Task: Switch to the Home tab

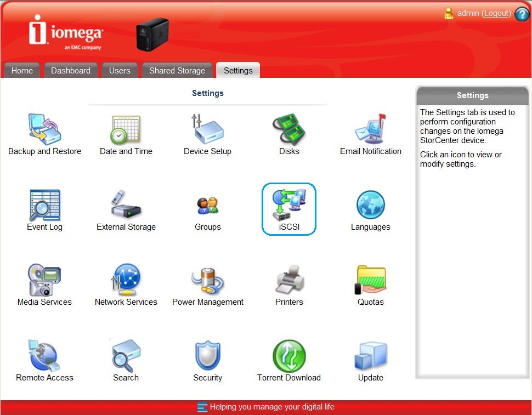Action: [x=22, y=71]
